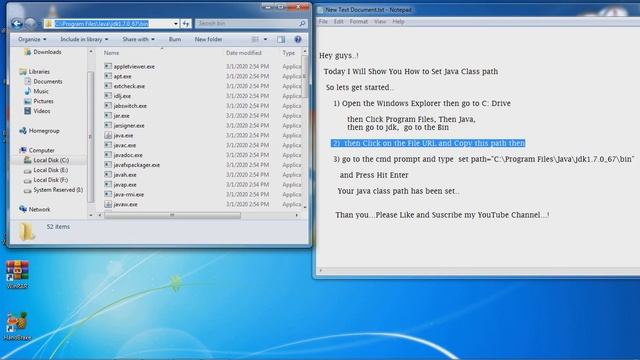Sort by the Date modified column header

click(244, 53)
